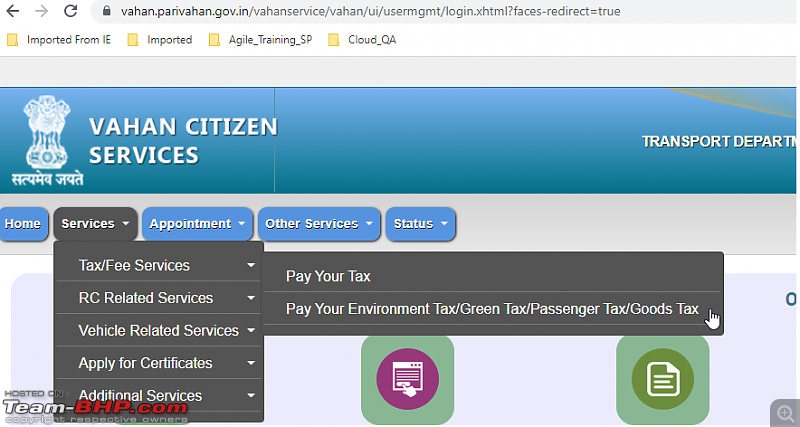Open the Status dropdown menu
The width and height of the screenshot is (800, 427).
tap(420, 224)
